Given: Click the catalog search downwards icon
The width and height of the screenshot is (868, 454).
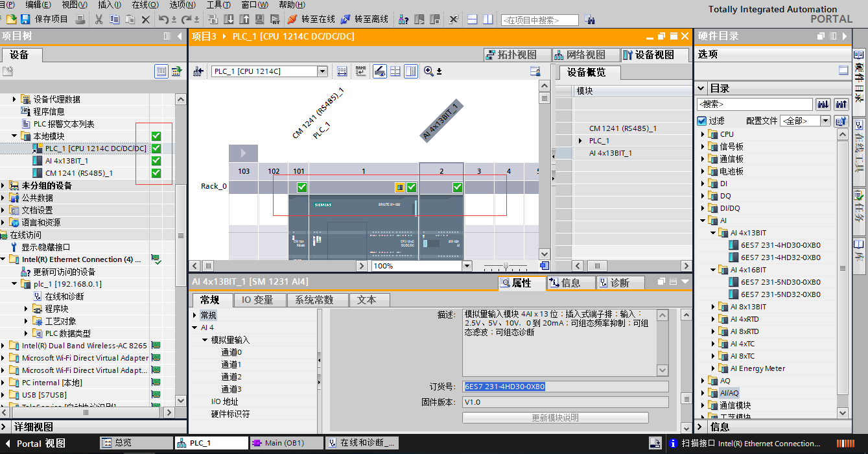Looking at the screenshot, I should pos(823,104).
